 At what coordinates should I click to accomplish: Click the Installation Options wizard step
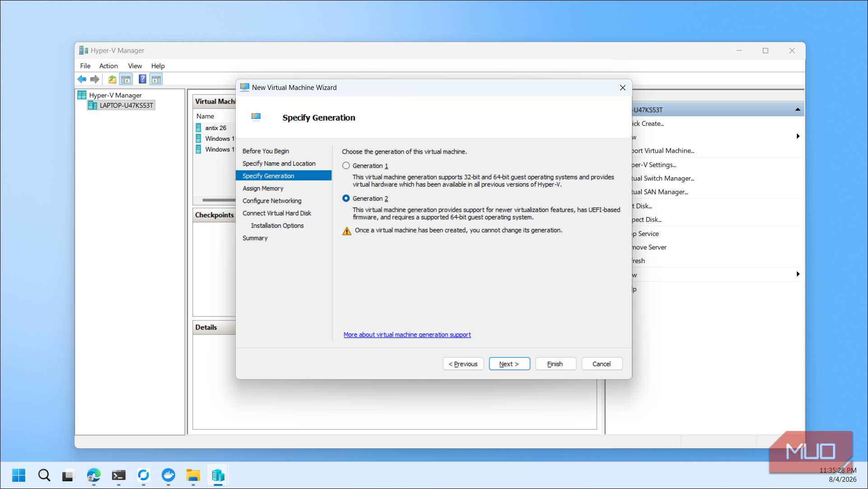[277, 226]
